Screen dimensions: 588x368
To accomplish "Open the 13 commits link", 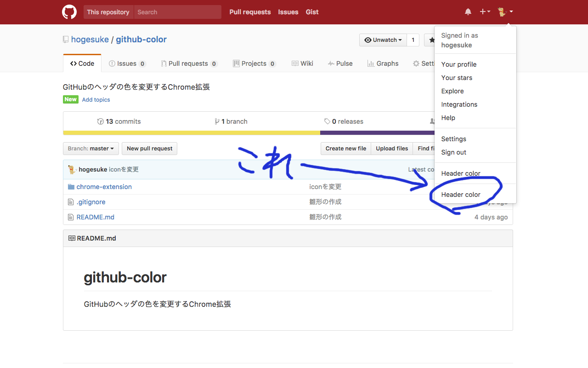I will (x=119, y=121).
